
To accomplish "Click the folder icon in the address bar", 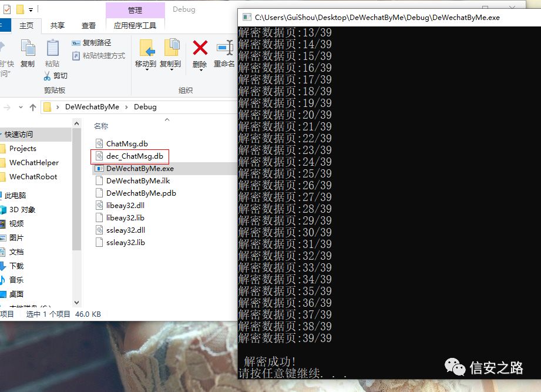I will click(x=48, y=108).
